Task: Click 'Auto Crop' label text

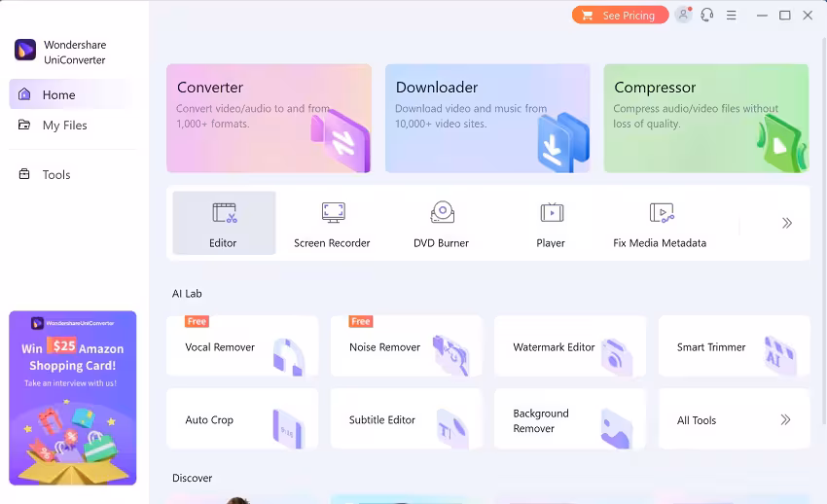Action: pyautogui.click(x=209, y=420)
